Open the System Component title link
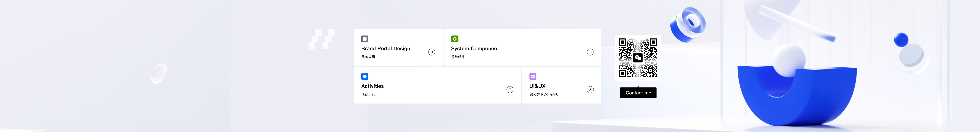The height and width of the screenshot is (132, 980). [x=474, y=49]
